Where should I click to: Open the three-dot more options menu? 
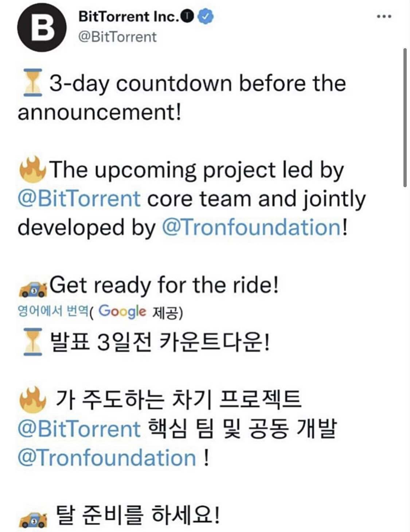pyautogui.click(x=384, y=17)
